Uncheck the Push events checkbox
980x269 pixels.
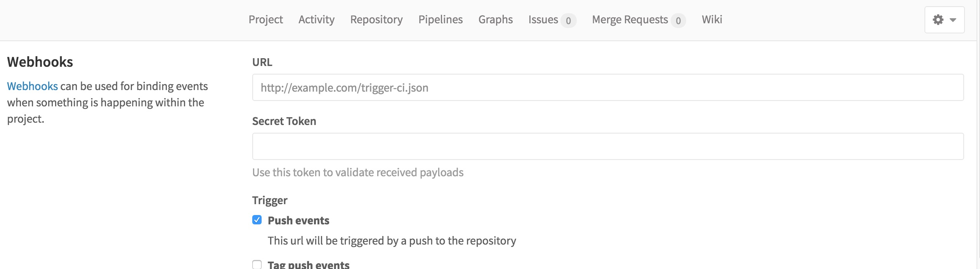click(257, 220)
